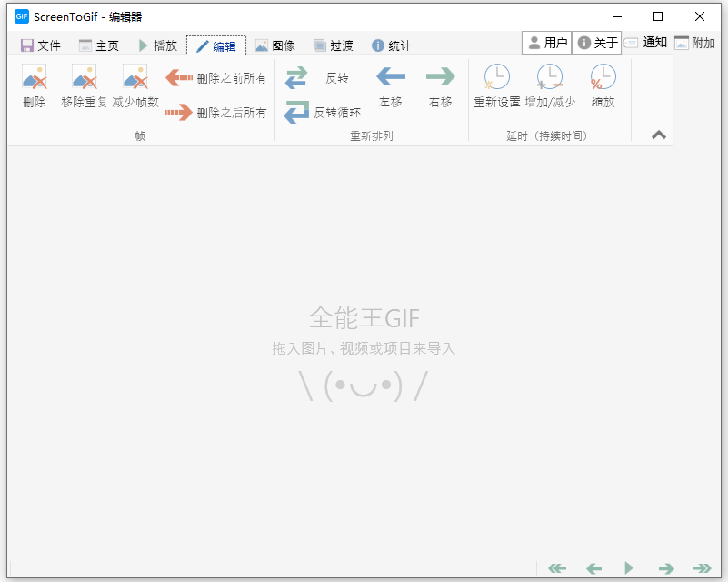Image resolution: width=728 pixels, height=582 pixels.
Task: Jump to last frame with double-right arrow
Action: click(702, 568)
